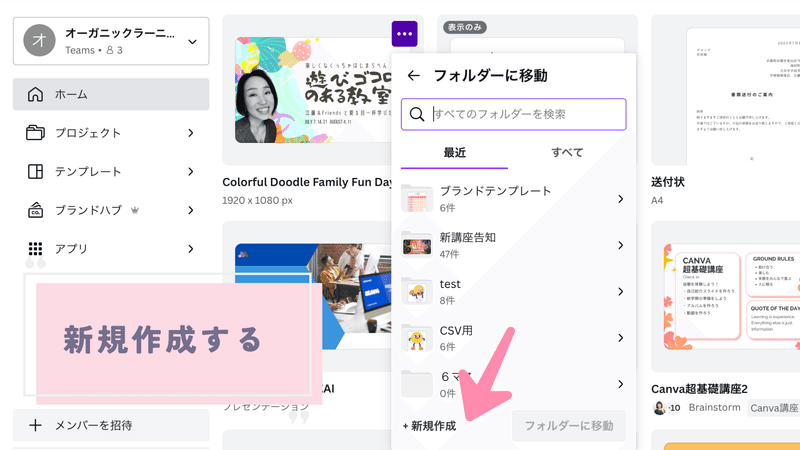
Task: Open 新講座告知 subfolders chevron
Action: pos(620,245)
